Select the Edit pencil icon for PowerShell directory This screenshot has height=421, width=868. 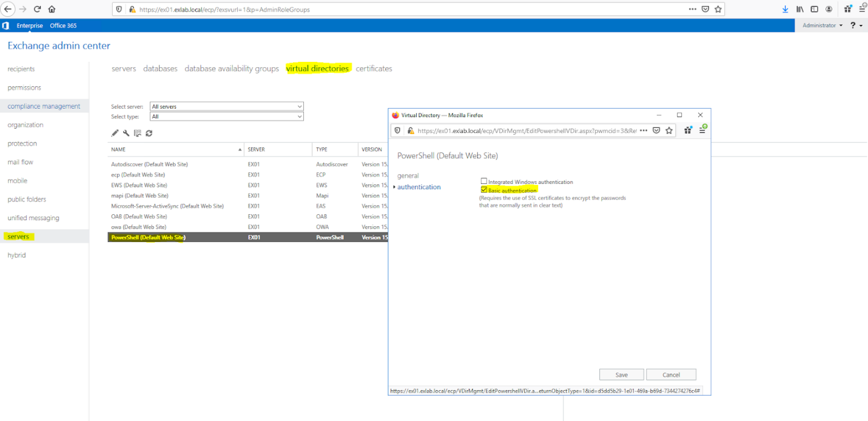[115, 133]
